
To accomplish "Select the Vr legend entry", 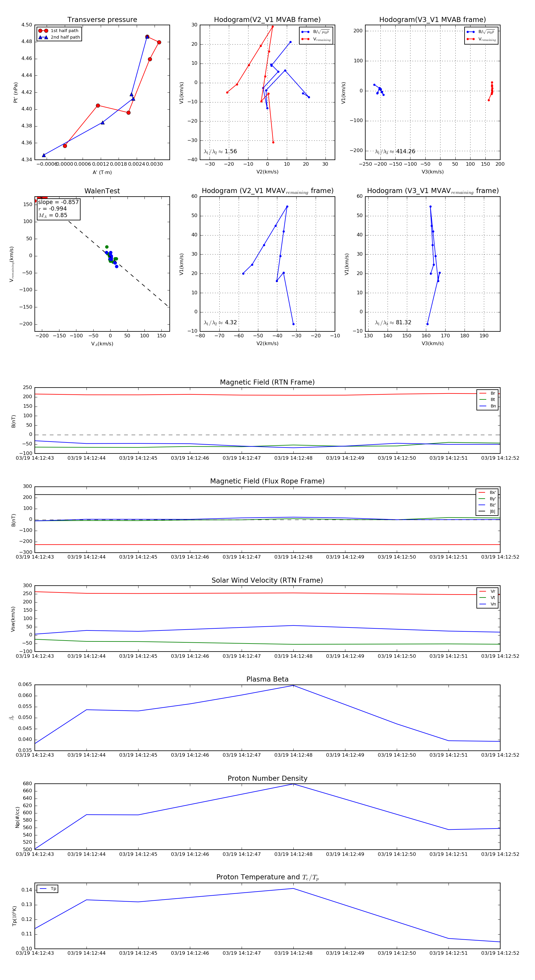I will click(487, 592).
